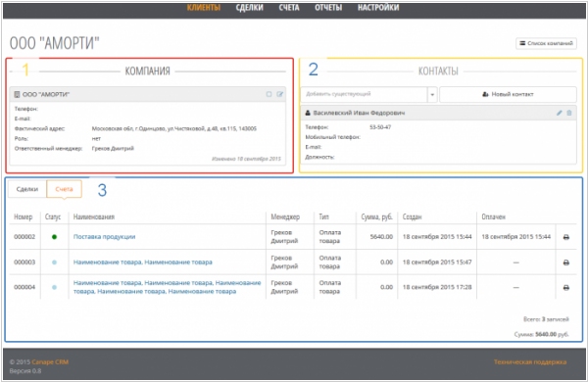The height and width of the screenshot is (382, 588).
Task: Open НАСТРОЙКИ in the top menu
Action: 378,8
